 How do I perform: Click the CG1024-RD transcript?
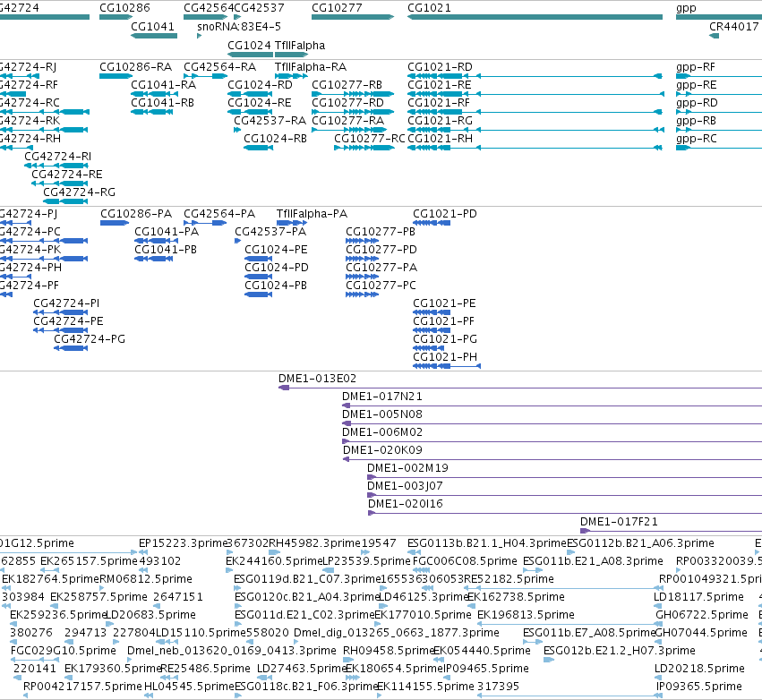click(x=251, y=94)
